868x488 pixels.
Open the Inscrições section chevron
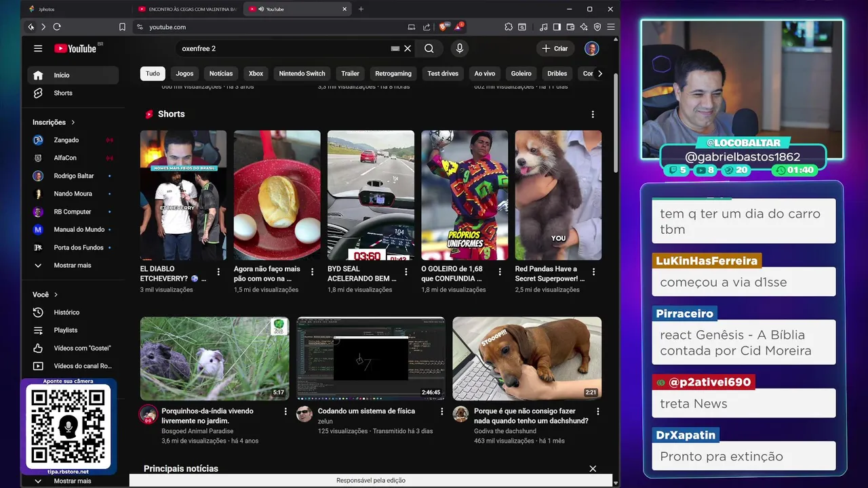click(73, 122)
